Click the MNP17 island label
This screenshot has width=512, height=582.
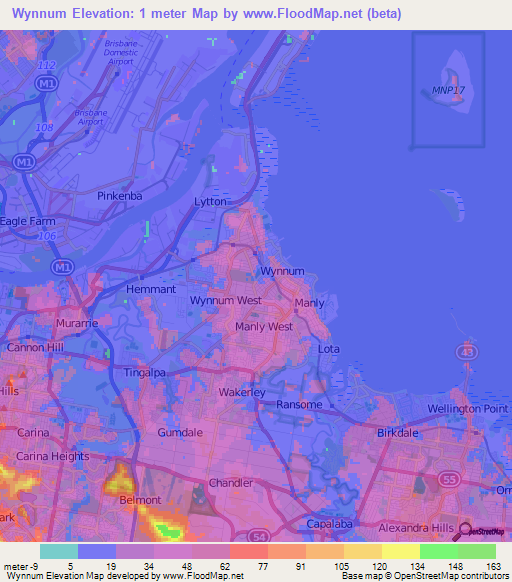[448, 90]
